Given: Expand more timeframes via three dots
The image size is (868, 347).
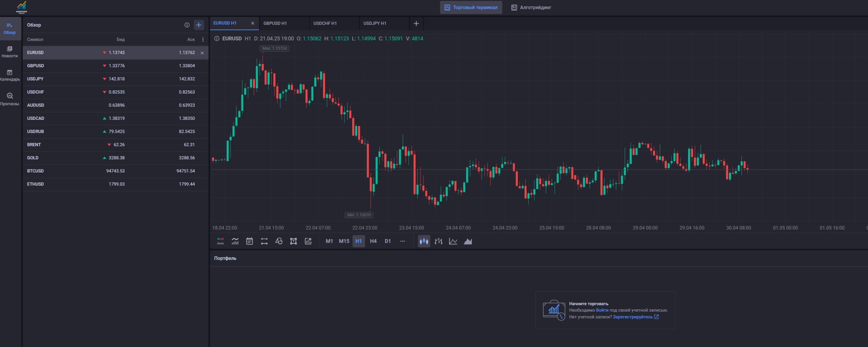Looking at the screenshot, I should 402,241.
